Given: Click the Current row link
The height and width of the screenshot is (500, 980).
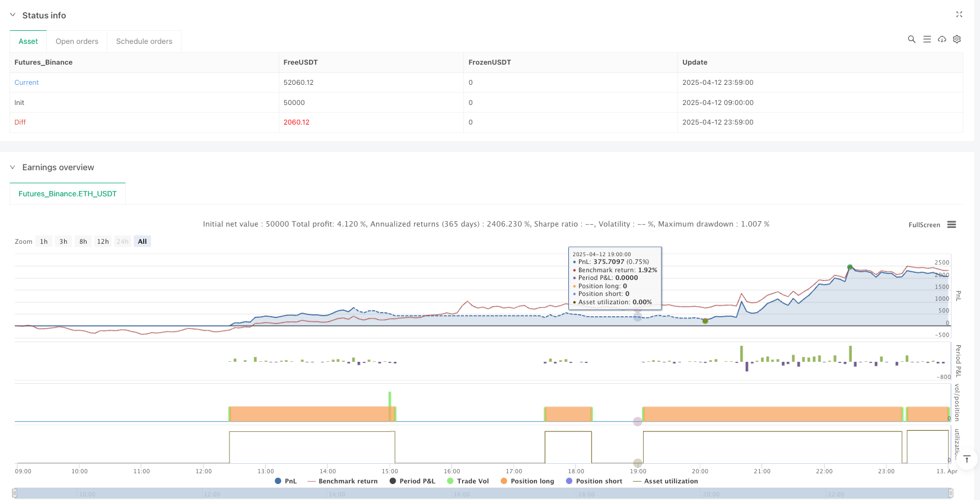Looking at the screenshot, I should pyautogui.click(x=27, y=82).
